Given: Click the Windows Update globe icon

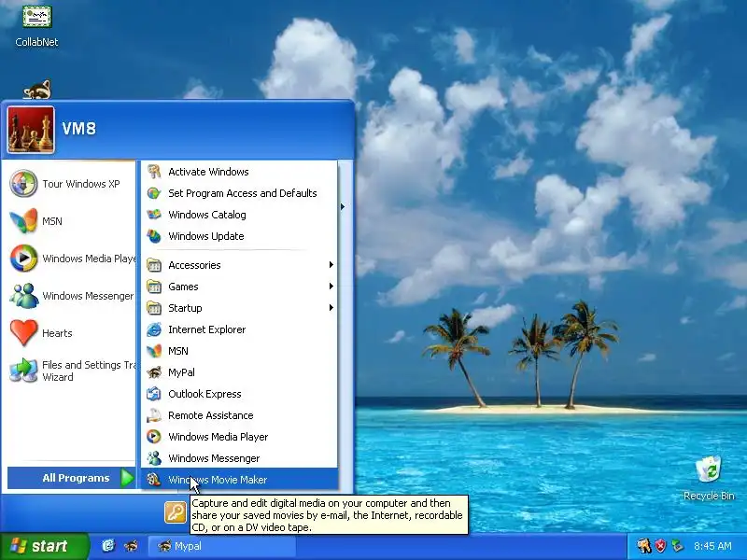Looking at the screenshot, I should (154, 236).
